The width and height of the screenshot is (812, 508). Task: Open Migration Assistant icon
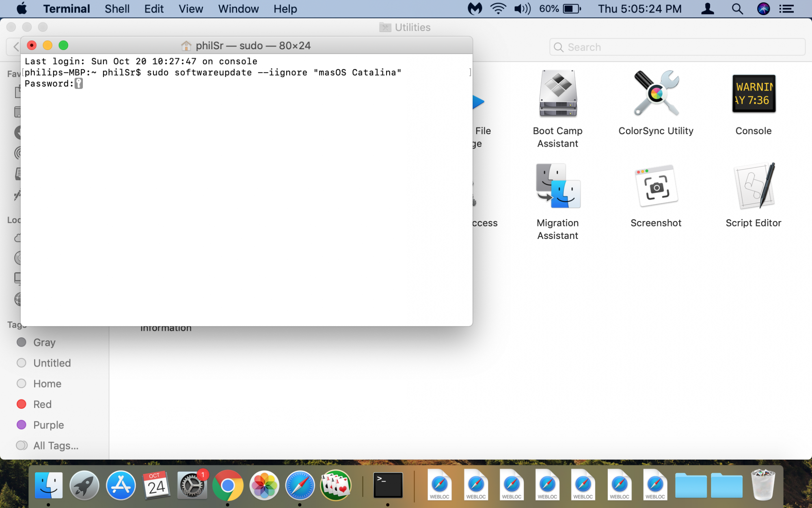tap(558, 186)
